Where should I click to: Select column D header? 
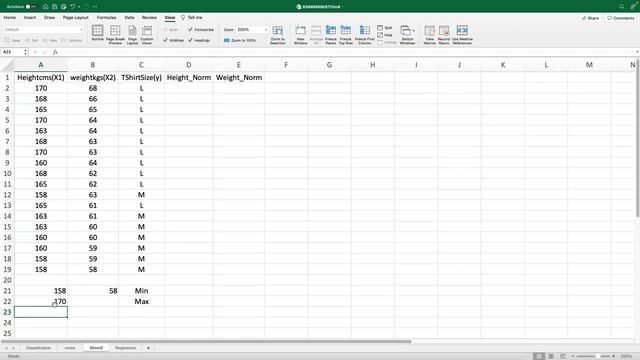tap(189, 65)
